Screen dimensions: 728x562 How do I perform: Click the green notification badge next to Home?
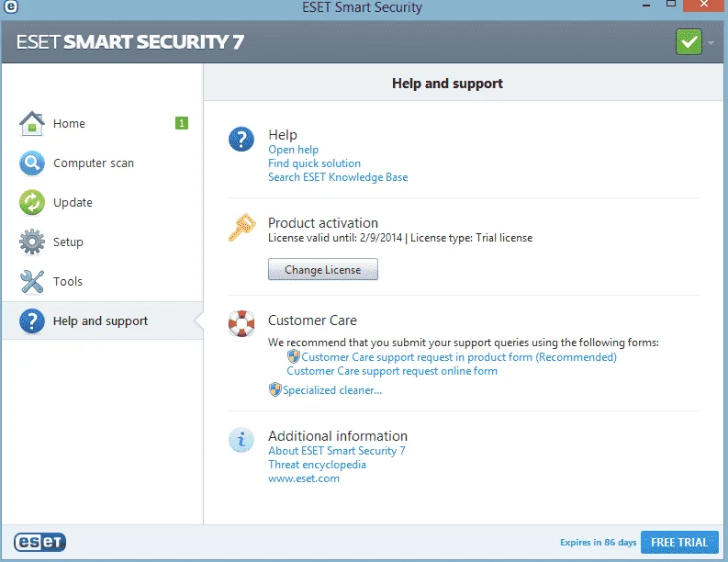click(182, 123)
